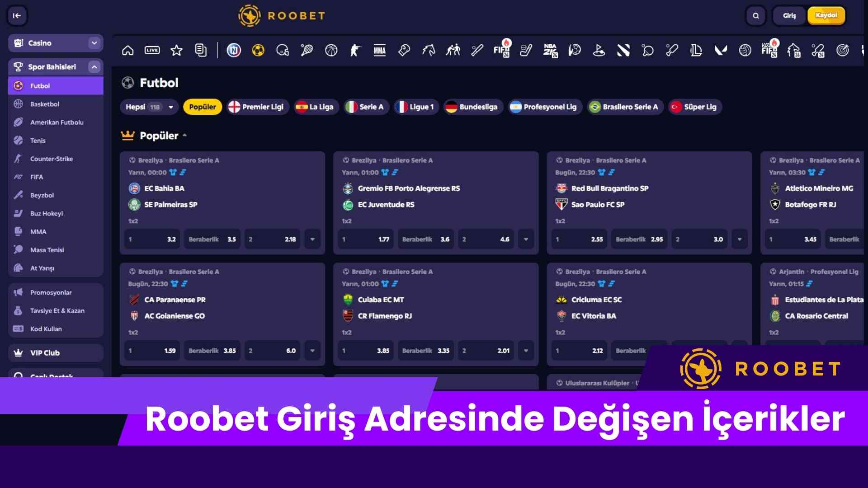Viewport: 868px width, 488px height.
Task: Open the VIP Club section
Action: 56,353
